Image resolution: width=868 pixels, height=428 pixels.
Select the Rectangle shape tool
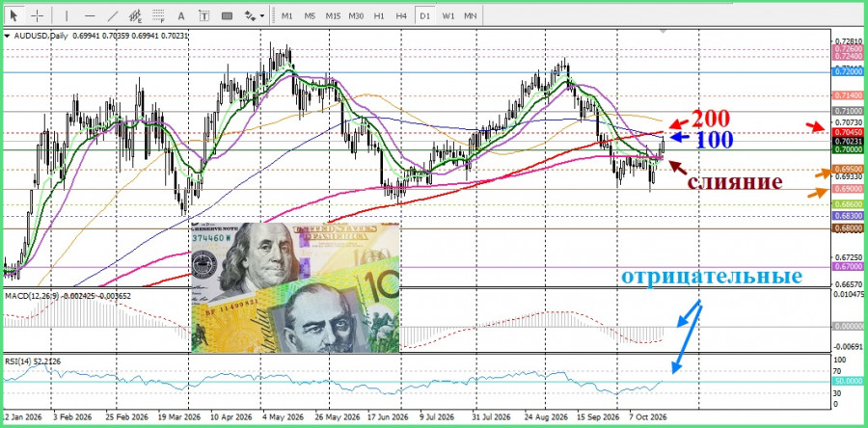(227, 15)
